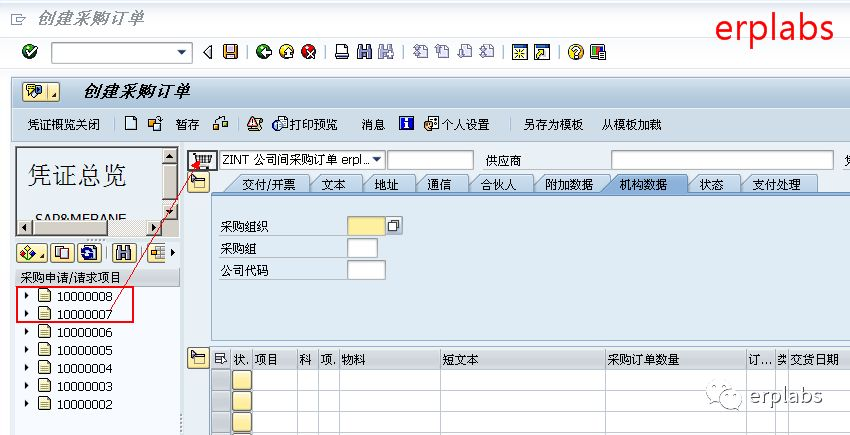Open 采购组织 search help button

tap(394, 226)
